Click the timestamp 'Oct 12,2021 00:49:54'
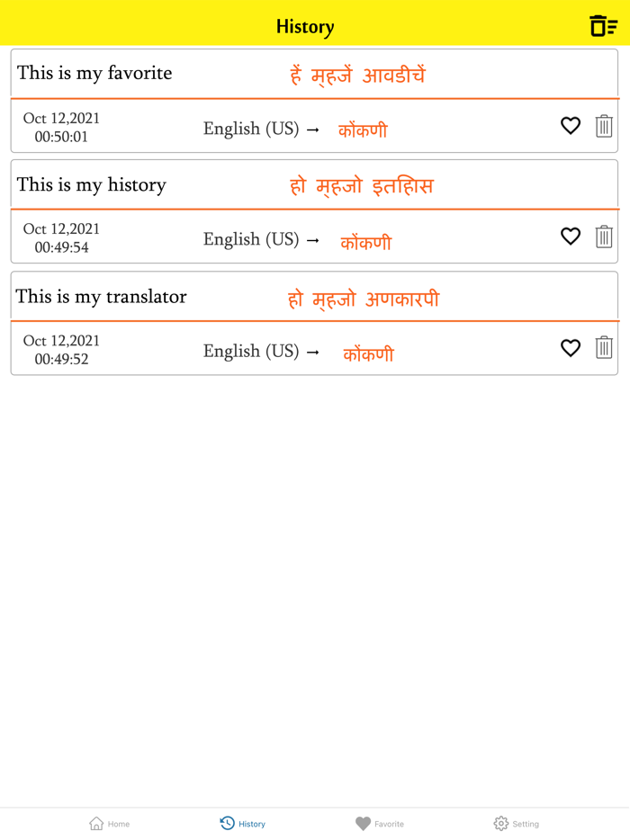This screenshot has width=630, height=840. point(60,237)
